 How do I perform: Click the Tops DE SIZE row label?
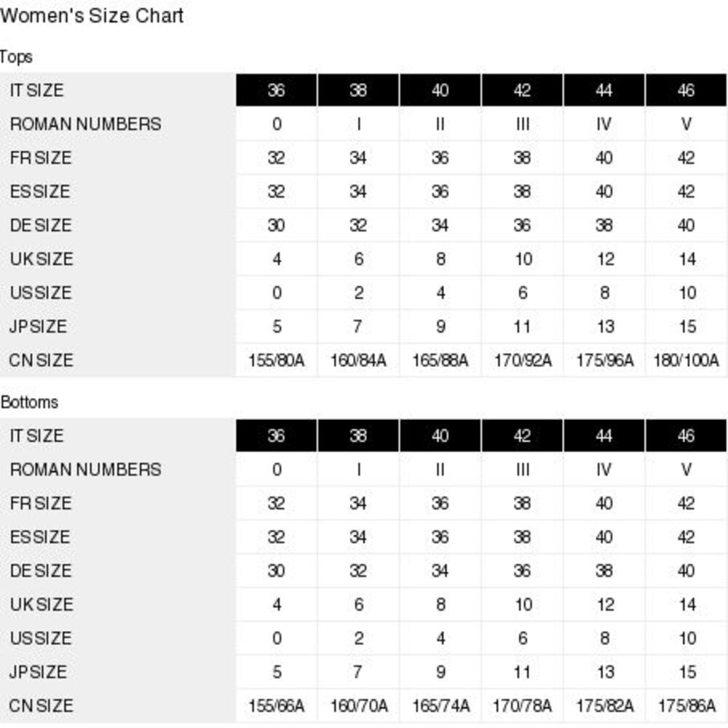(x=41, y=225)
